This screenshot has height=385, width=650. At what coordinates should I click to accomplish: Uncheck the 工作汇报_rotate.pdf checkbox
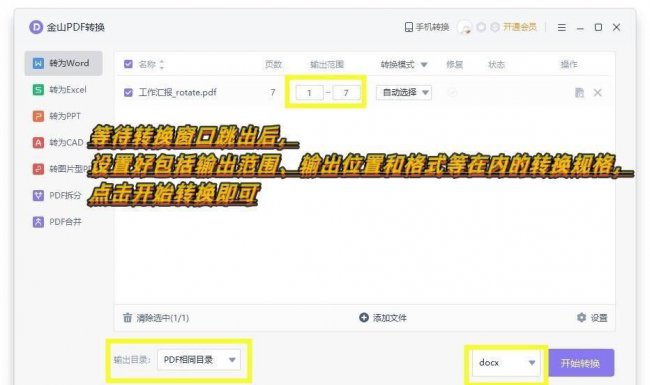128,92
